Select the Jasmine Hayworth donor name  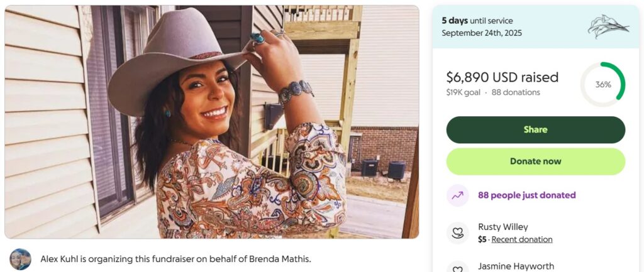pos(516,266)
